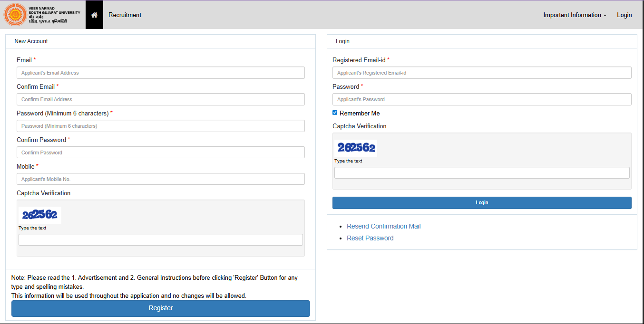Image resolution: width=644 pixels, height=324 pixels.
Task: Click the captcha text box under New Account
Action: 160,239
